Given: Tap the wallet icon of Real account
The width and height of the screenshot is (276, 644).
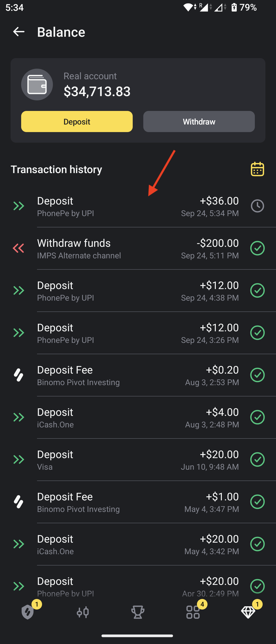Looking at the screenshot, I should pos(37,85).
